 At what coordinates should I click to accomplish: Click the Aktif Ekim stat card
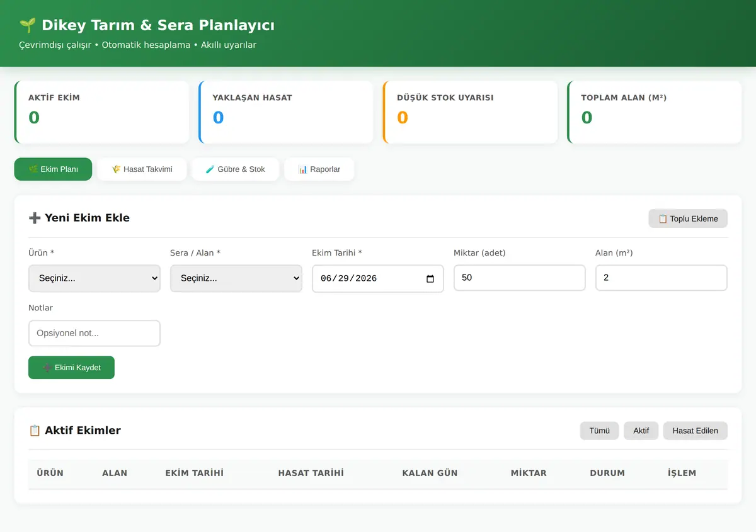click(x=101, y=112)
